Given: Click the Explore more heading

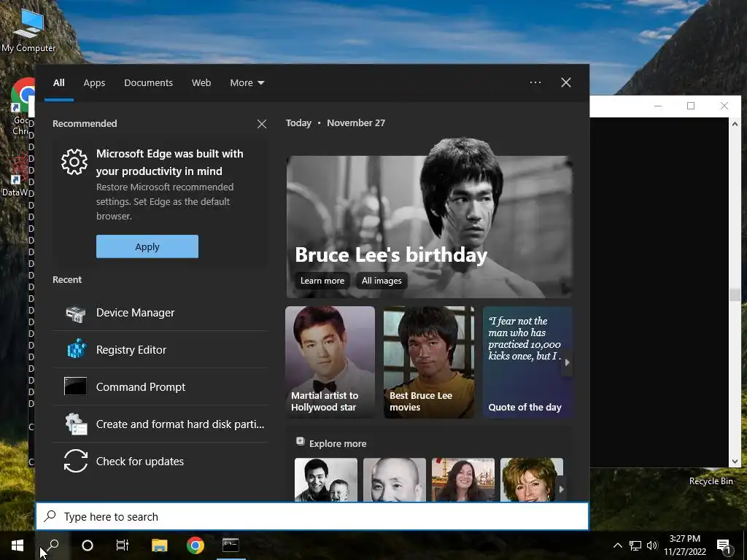Looking at the screenshot, I should pyautogui.click(x=337, y=444).
